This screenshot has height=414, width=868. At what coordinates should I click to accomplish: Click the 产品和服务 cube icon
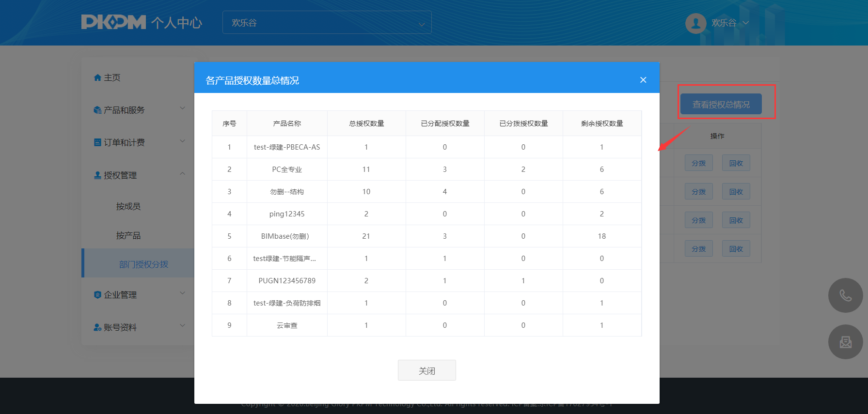[x=97, y=110]
